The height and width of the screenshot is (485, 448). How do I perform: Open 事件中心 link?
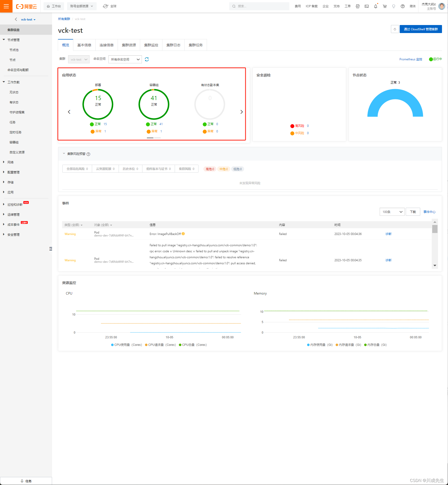[429, 212]
